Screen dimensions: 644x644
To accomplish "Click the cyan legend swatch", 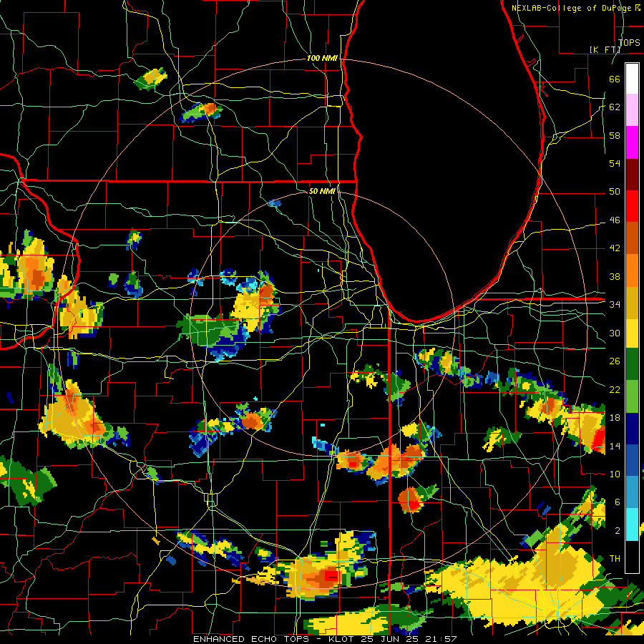I will click(632, 525).
